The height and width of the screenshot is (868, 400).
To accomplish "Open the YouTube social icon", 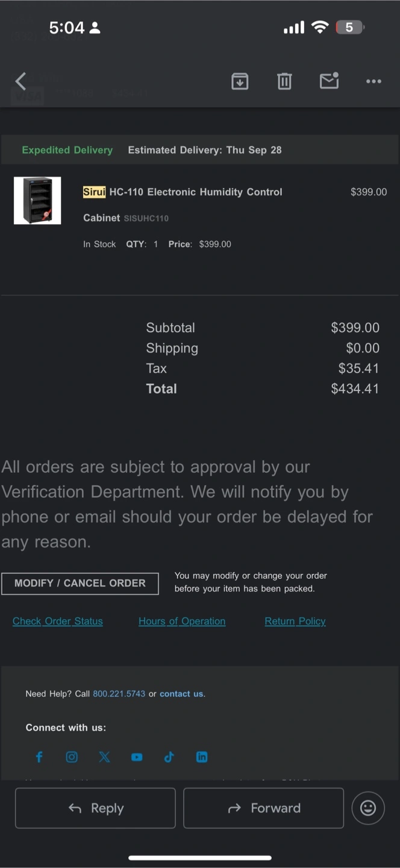I will (x=137, y=757).
